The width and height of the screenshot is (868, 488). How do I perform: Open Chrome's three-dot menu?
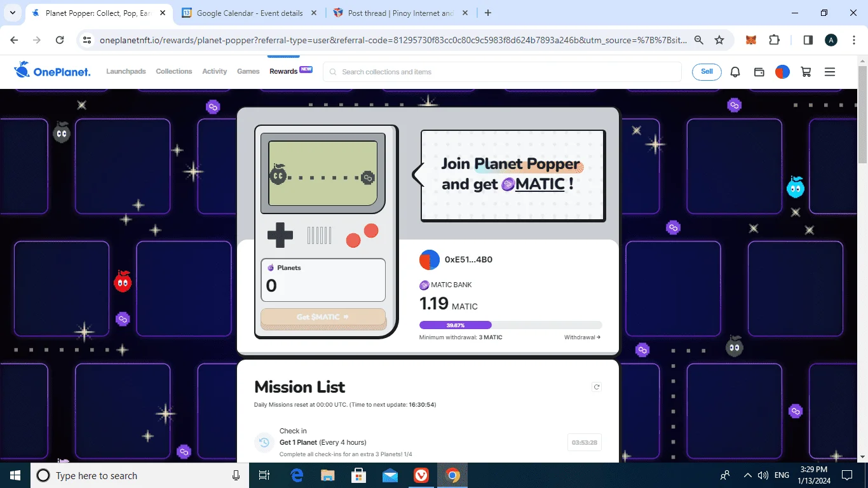[853, 40]
